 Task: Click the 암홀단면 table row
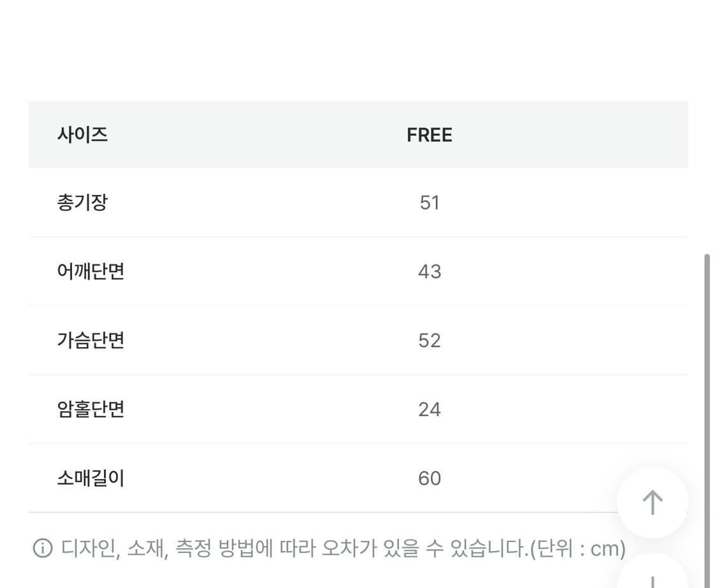click(90, 409)
